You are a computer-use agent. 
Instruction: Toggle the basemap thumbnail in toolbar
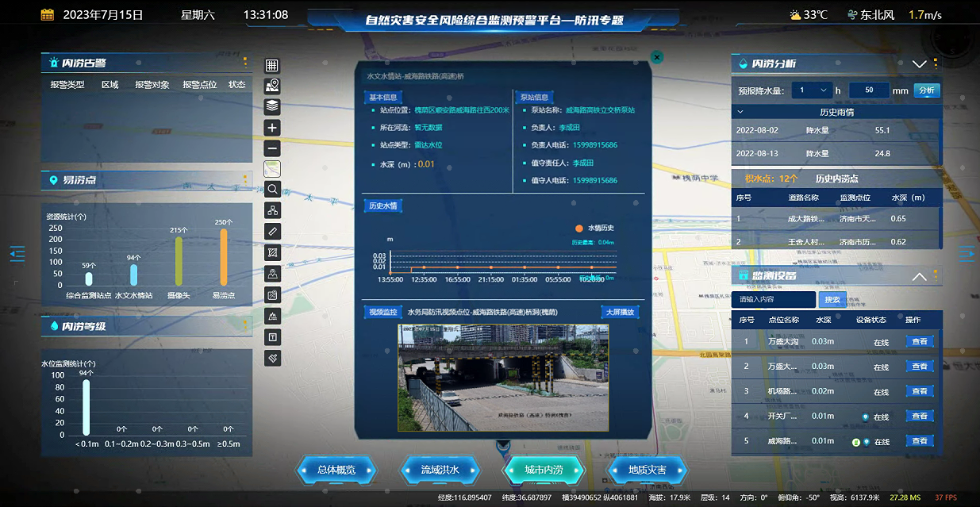(272, 169)
